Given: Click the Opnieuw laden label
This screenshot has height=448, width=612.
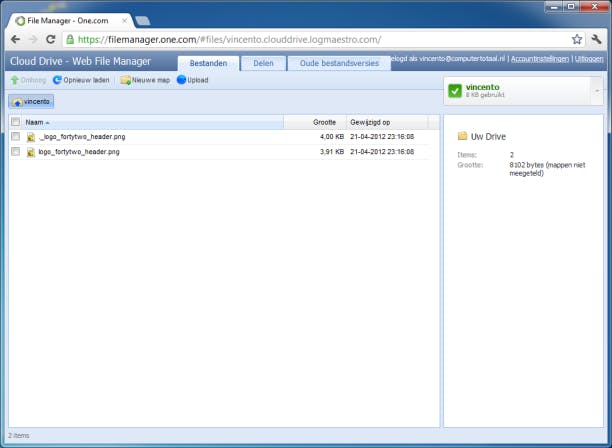Looking at the screenshot, I should pyautogui.click(x=86, y=80).
